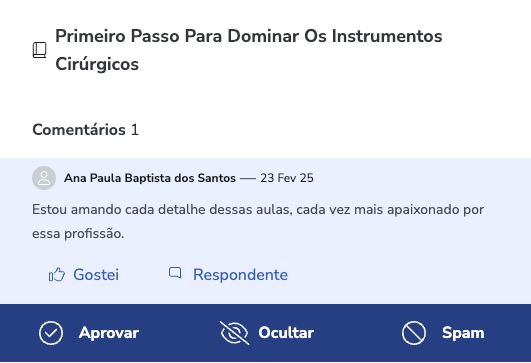Image resolution: width=531 pixels, height=363 pixels.
Task: Click the prohibited circle spam icon
Action: tap(414, 333)
